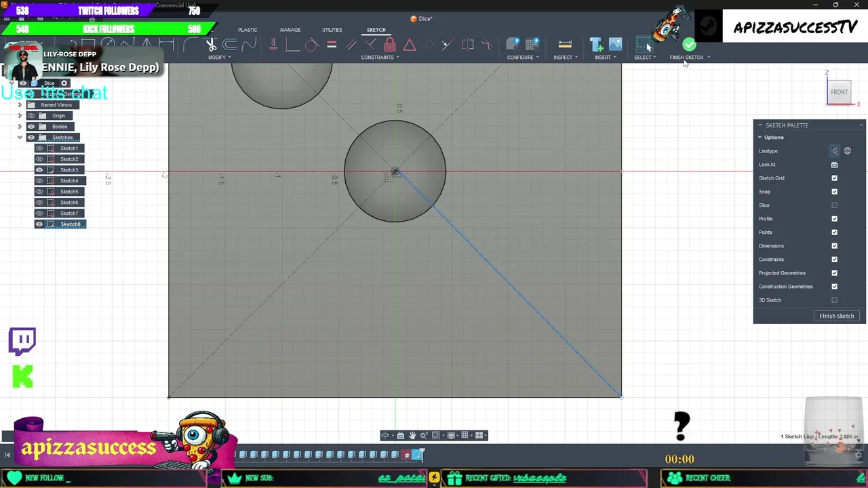Select Sketch8 in the browser tree

tap(70, 224)
